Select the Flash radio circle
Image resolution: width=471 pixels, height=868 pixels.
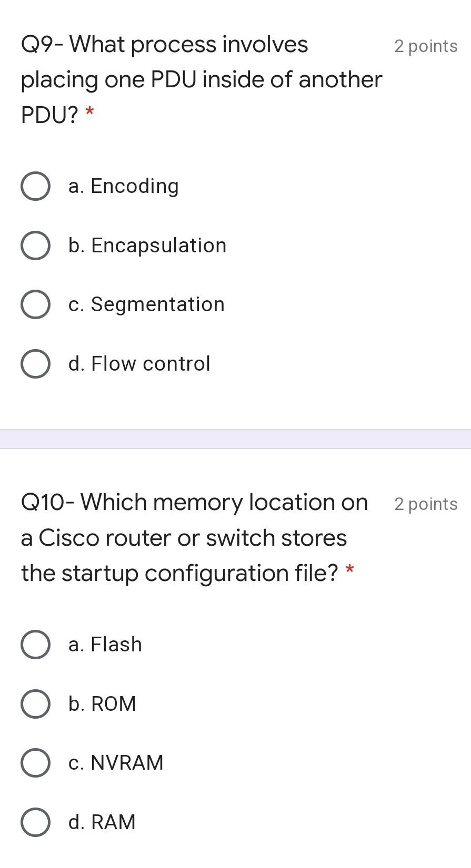tap(35, 645)
